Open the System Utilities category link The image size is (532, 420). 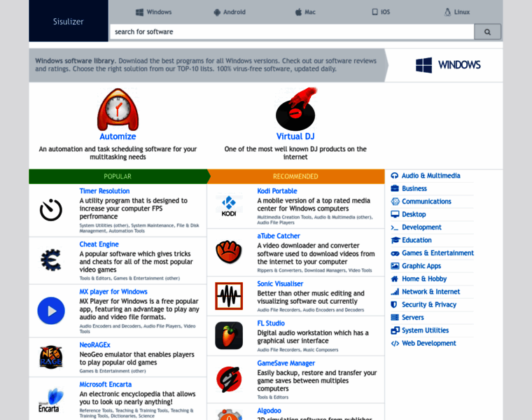click(x=425, y=330)
